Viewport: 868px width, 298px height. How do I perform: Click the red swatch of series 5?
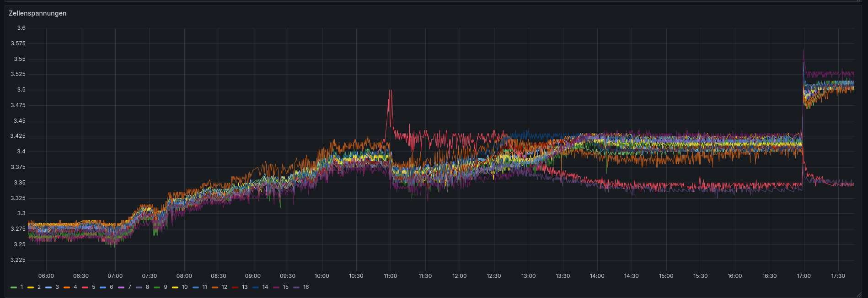tap(85, 287)
